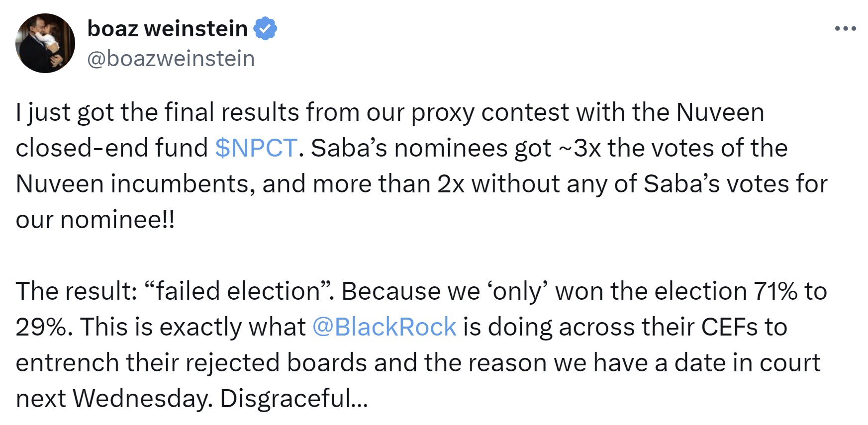The height and width of the screenshot is (425, 868).
Task: Open boaz weinstein's profile picture
Action: 45,43
